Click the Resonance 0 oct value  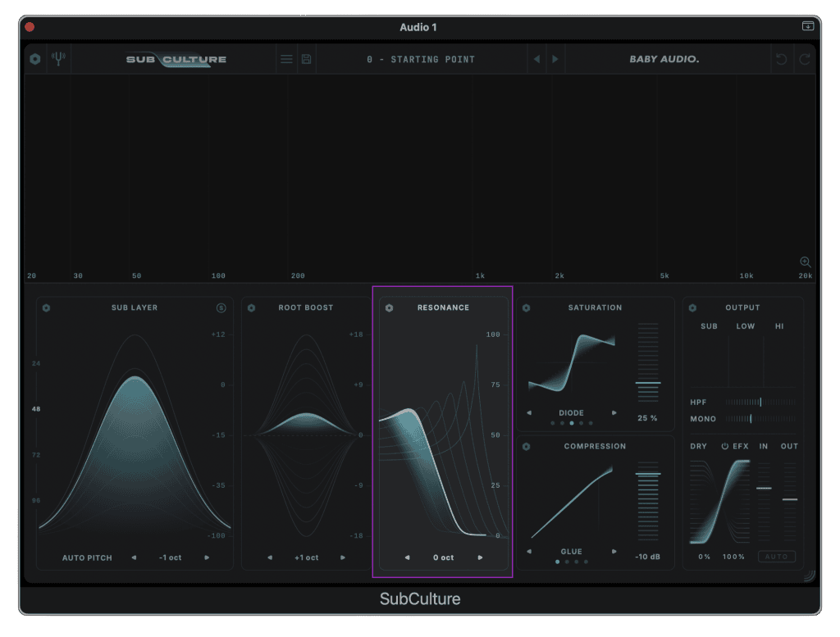pos(444,557)
